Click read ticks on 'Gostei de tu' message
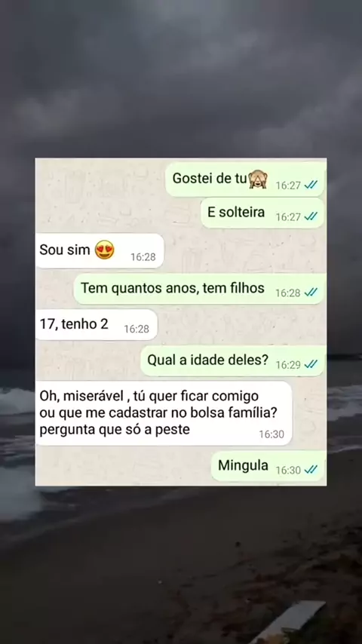The image size is (362, 644). pyautogui.click(x=311, y=186)
